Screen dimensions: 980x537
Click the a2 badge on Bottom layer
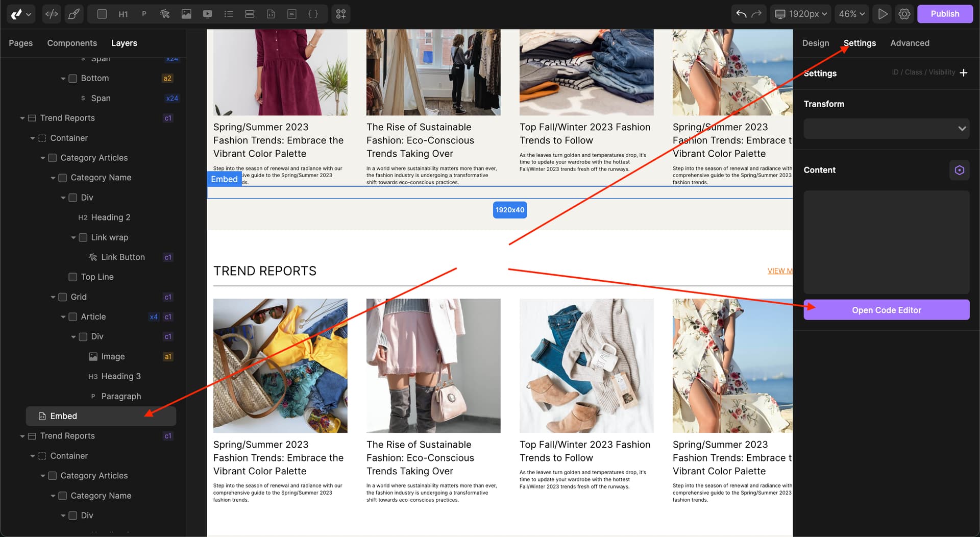coord(167,79)
